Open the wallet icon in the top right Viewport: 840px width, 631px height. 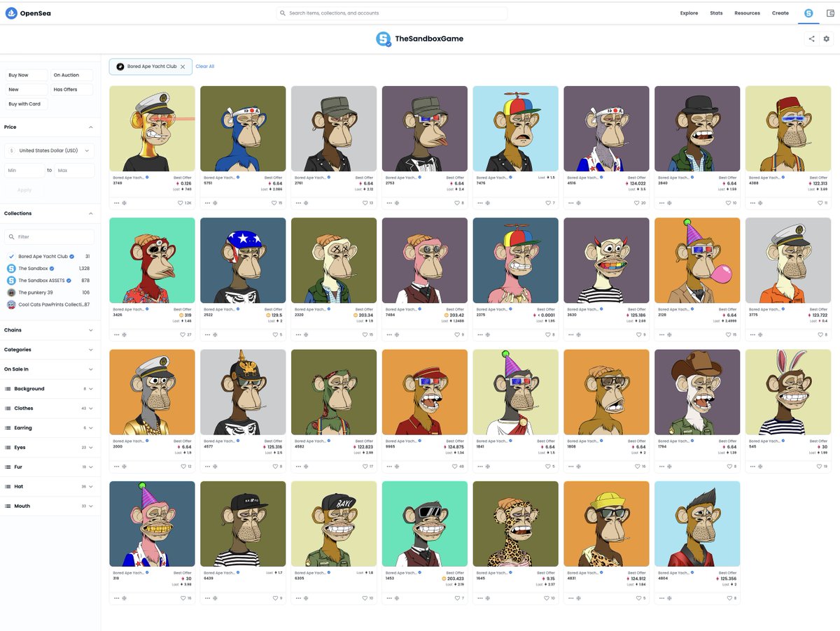coord(830,13)
